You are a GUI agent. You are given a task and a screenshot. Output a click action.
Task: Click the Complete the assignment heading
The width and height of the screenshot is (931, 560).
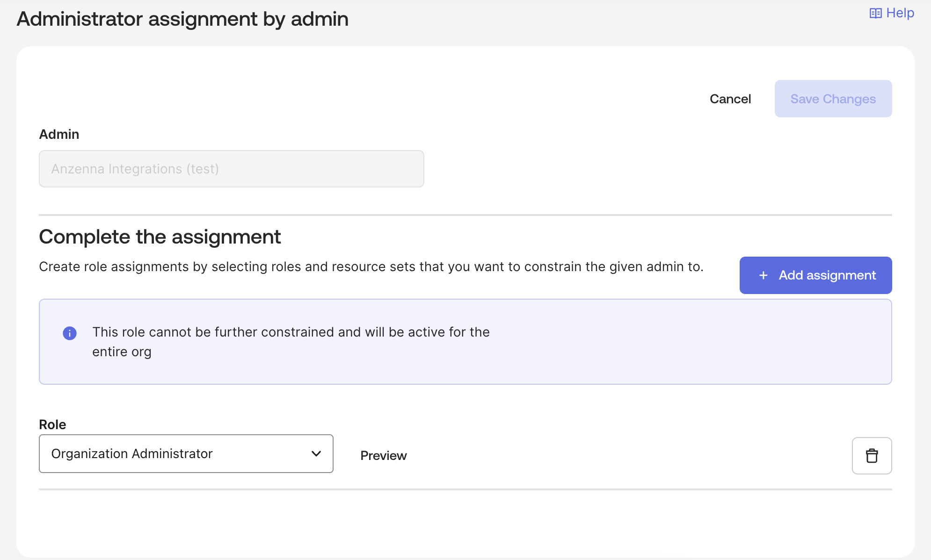160,237
